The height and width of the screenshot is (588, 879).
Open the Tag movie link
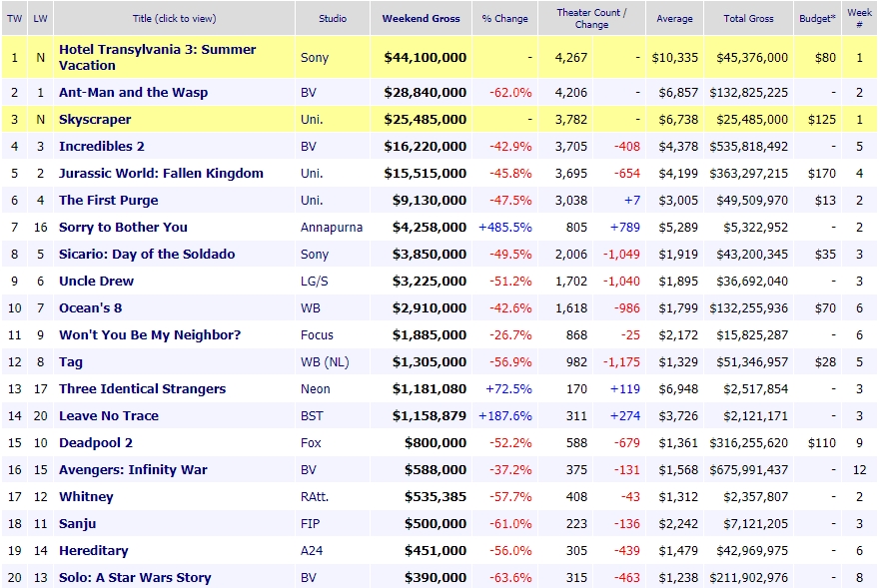click(x=71, y=362)
